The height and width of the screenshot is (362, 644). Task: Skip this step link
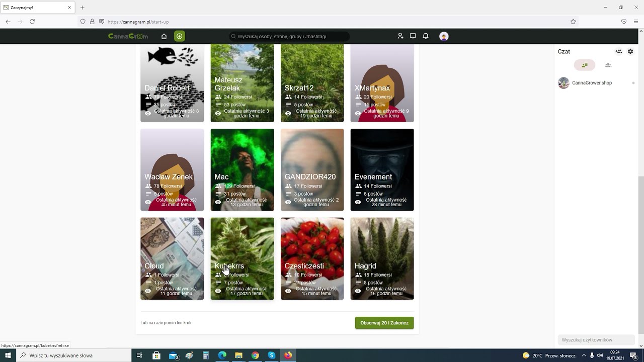(x=166, y=323)
